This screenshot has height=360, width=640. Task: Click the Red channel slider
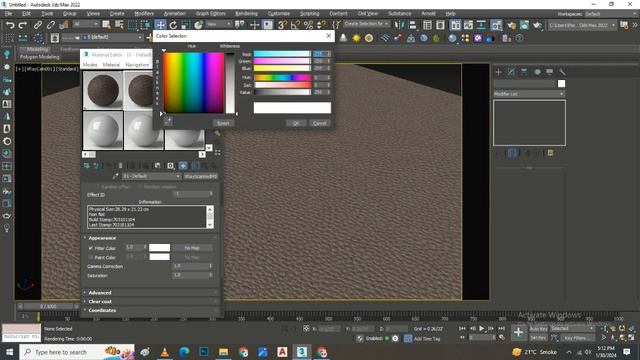point(282,54)
